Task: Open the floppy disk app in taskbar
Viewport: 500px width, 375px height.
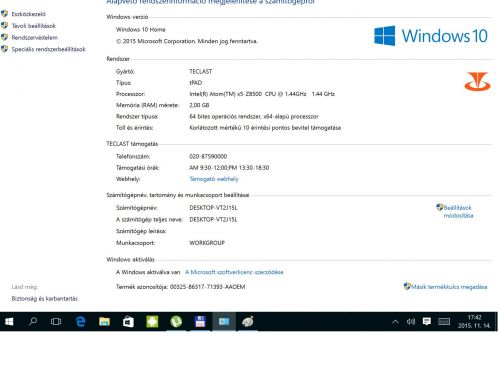Action: [200, 322]
